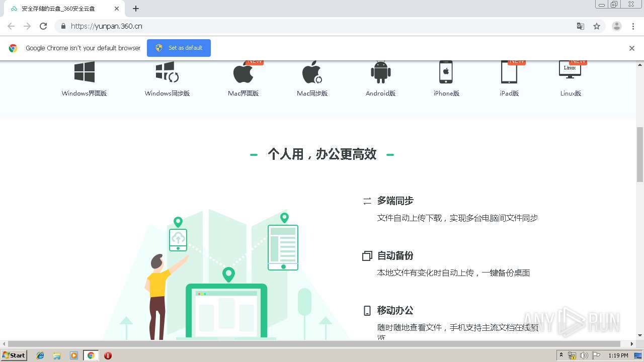
Task: Open the red Opera taskbar icon
Action: [x=108, y=355]
